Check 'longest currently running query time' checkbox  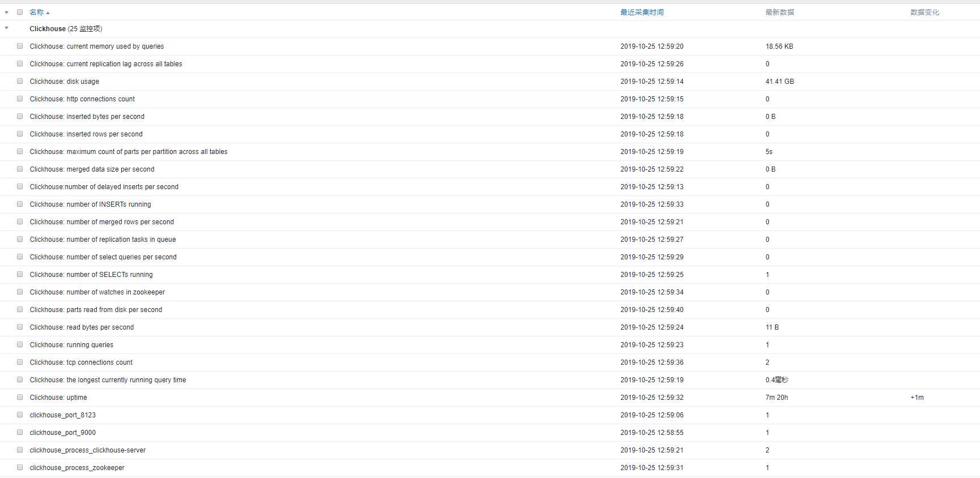(x=20, y=379)
